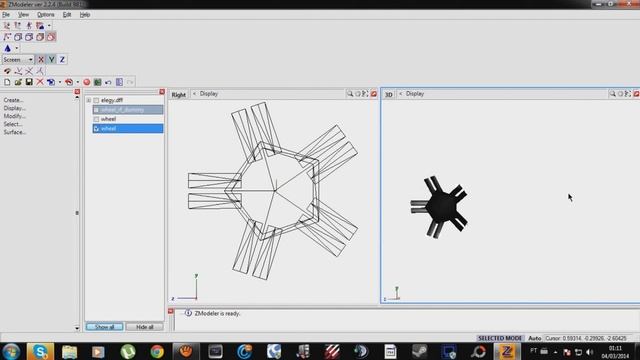
Task: Open dropdown arrow beside objects level icon
Action: point(49,25)
